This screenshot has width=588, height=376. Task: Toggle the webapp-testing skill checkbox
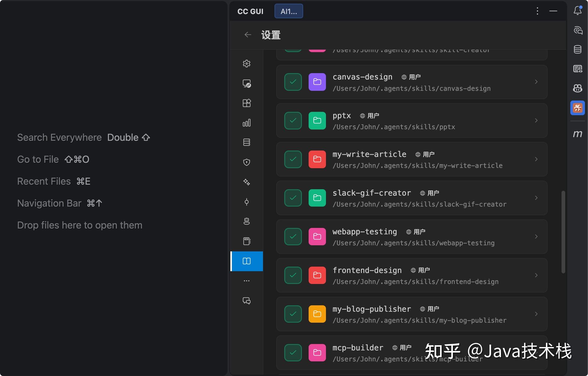tap(293, 236)
